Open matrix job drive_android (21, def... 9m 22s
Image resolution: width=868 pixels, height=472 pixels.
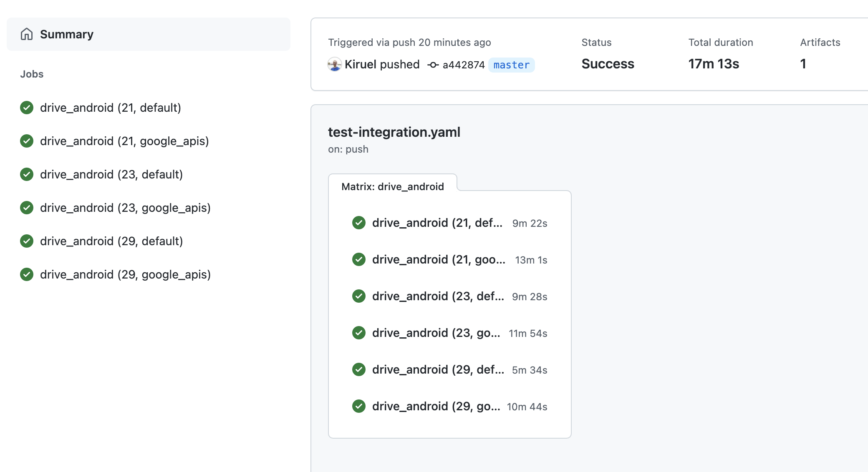click(450, 223)
